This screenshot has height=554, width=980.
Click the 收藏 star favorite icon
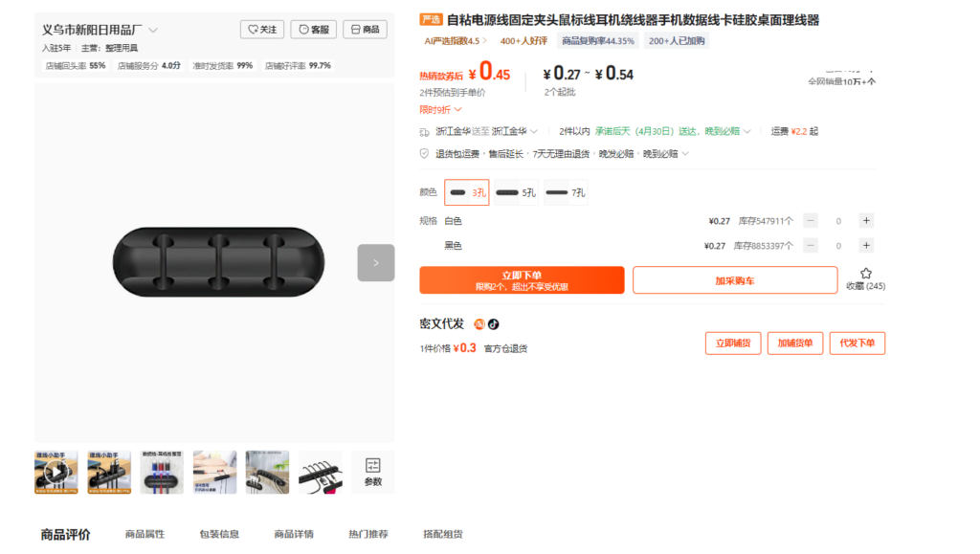(865, 274)
